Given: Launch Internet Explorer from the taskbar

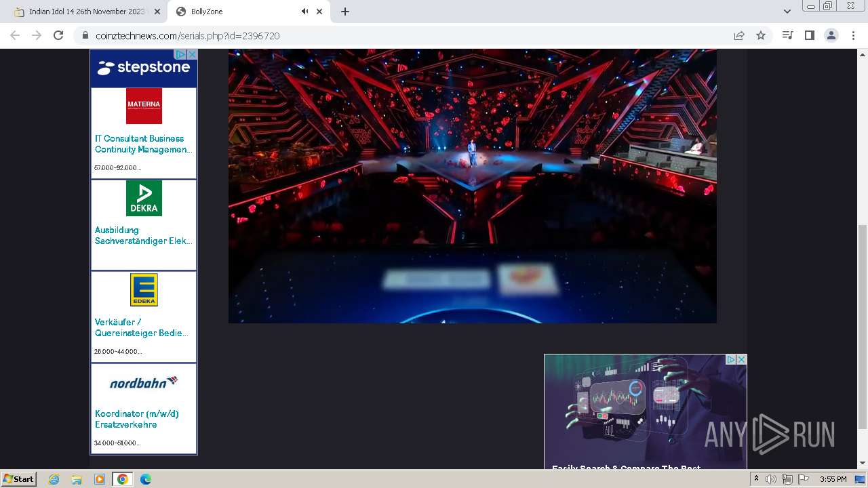Looking at the screenshot, I should pyautogui.click(x=54, y=479).
